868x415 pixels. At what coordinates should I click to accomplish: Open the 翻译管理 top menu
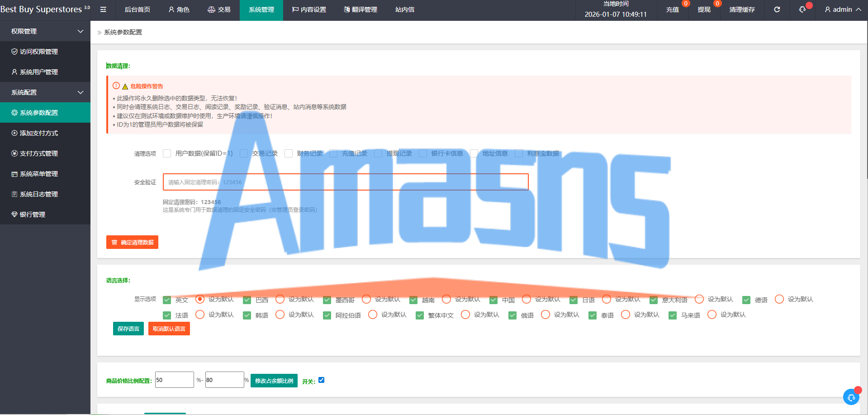pos(360,10)
